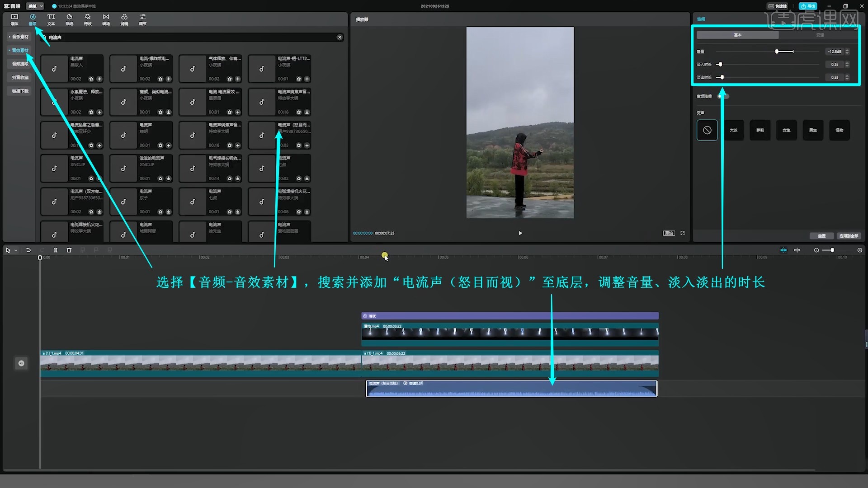The image size is (868, 488).
Task: Select the 女生 voice effect
Action: pos(787,130)
